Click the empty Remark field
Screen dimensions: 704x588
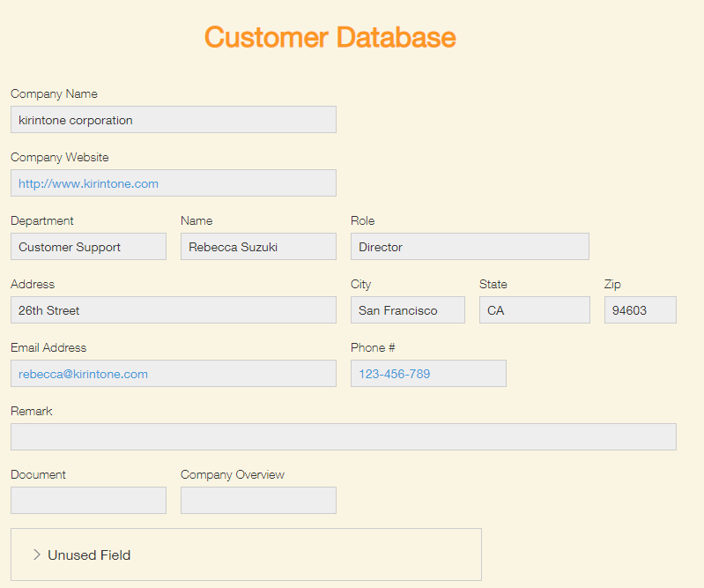tap(343, 437)
